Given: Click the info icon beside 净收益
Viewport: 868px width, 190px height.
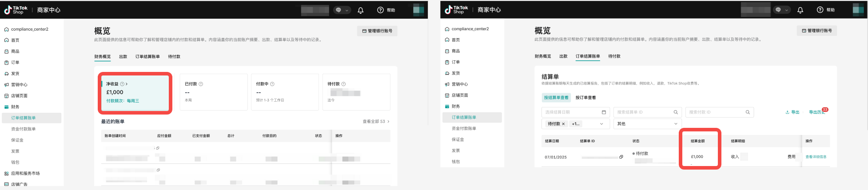Looking at the screenshot, I should [122, 84].
